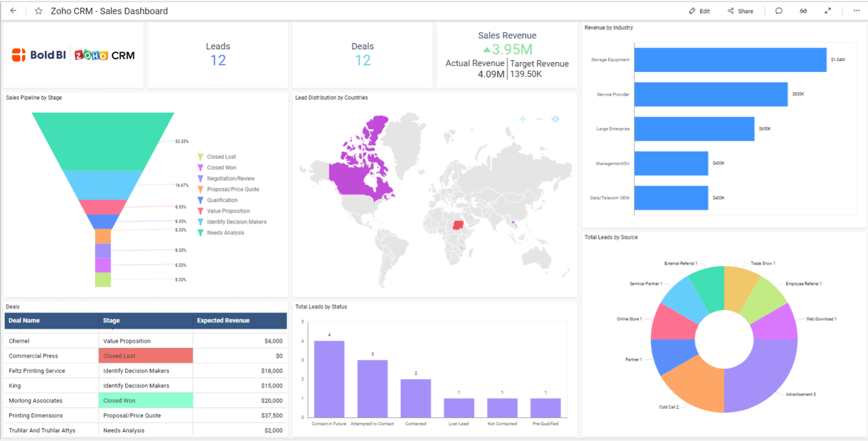Open the more options ellipsis menu
Viewport: 868px width, 441px height.
856,10
